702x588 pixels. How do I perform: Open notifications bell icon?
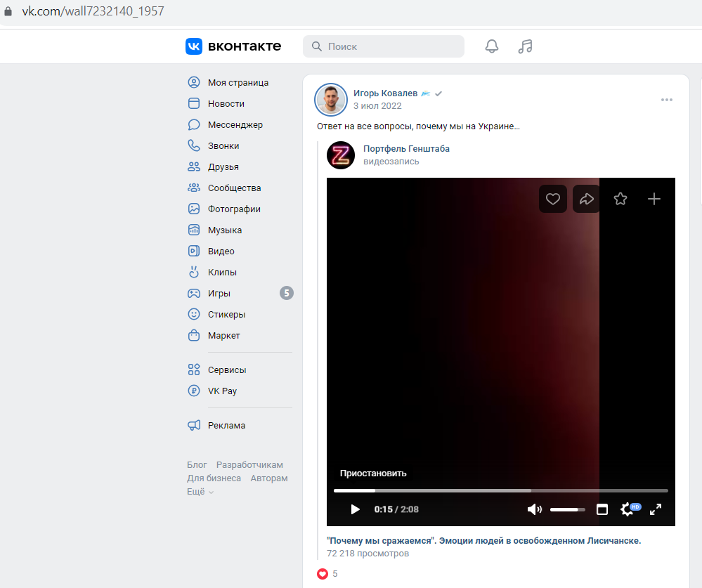[492, 46]
